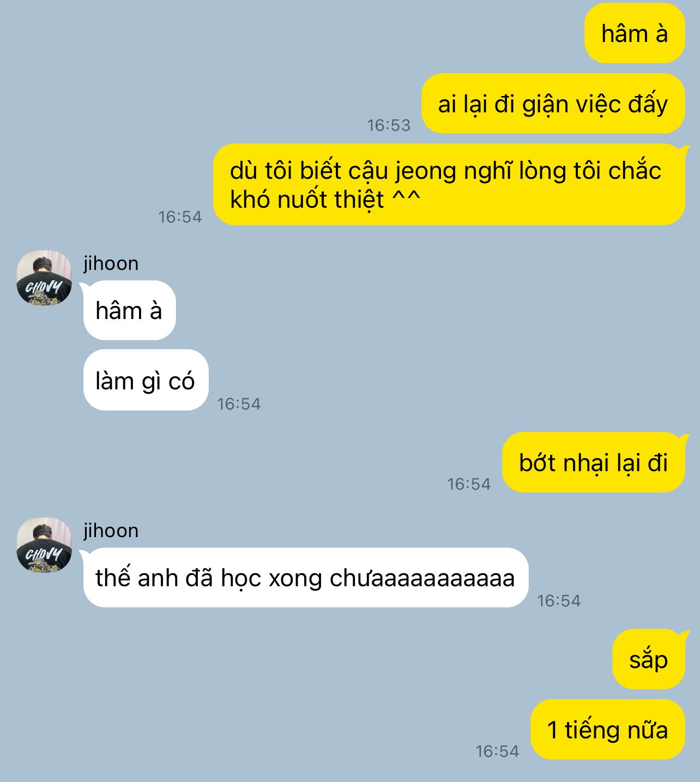The height and width of the screenshot is (782, 700).
Task: Select the "bớt nhại lại đi" yellow bubble
Action: click(593, 462)
